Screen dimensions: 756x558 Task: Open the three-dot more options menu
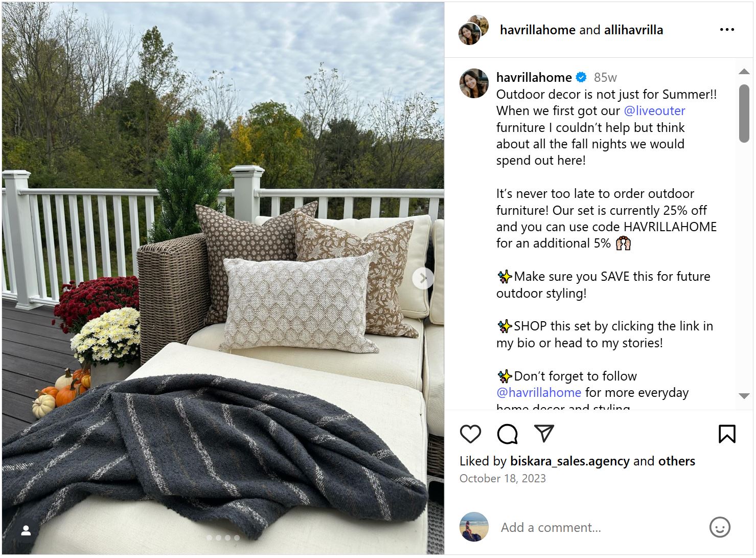click(x=727, y=30)
